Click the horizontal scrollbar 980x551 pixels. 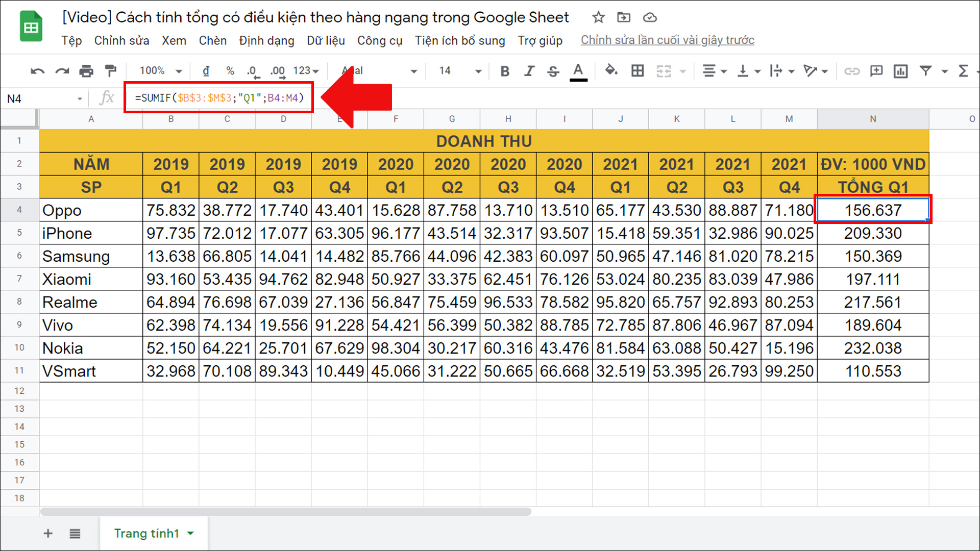(x=286, y=511)
